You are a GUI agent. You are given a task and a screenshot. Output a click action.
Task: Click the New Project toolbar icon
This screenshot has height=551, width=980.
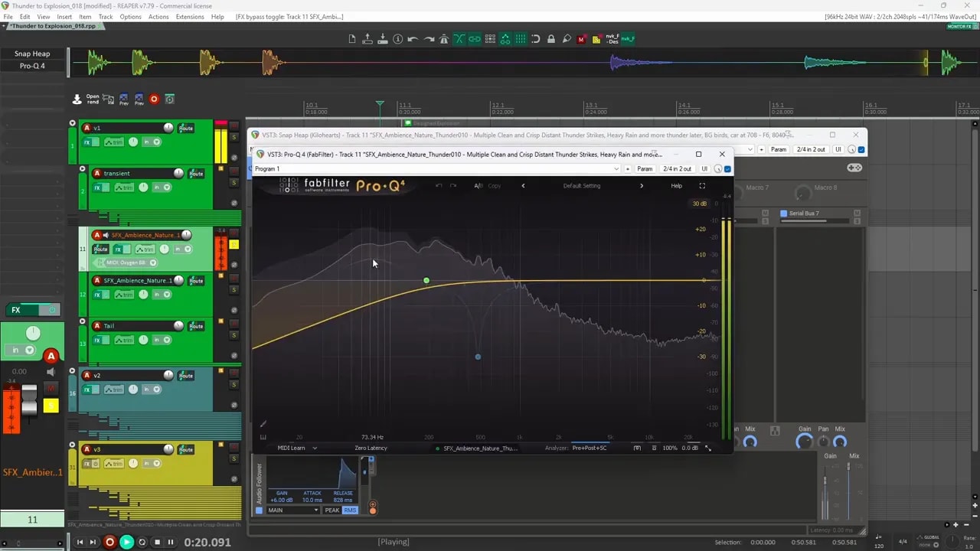pyautogui.click(x=352, y=39)
